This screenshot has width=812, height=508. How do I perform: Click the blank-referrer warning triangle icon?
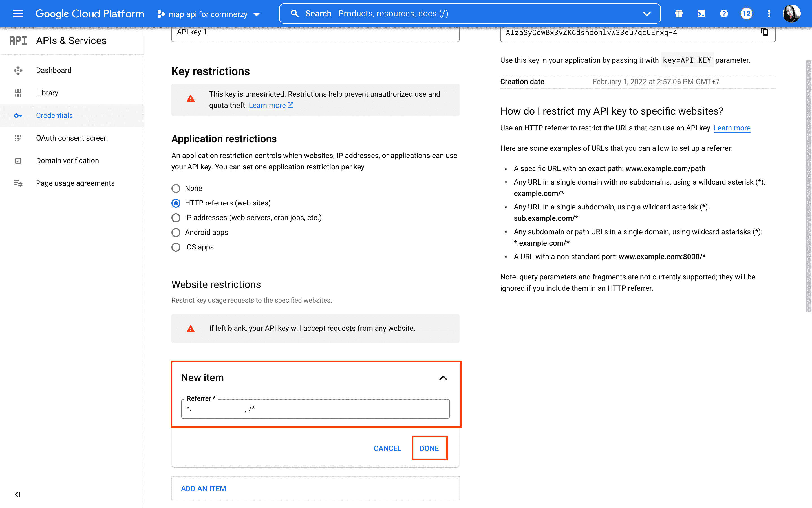point(191,329)
